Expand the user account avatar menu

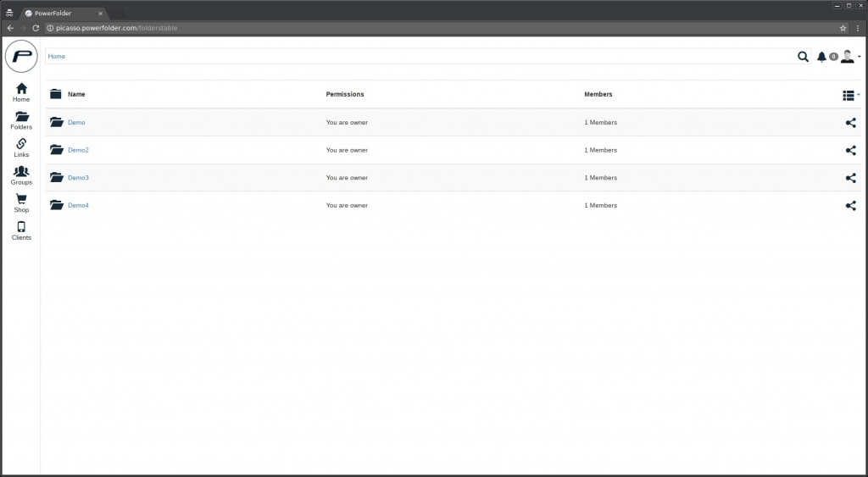849,57
